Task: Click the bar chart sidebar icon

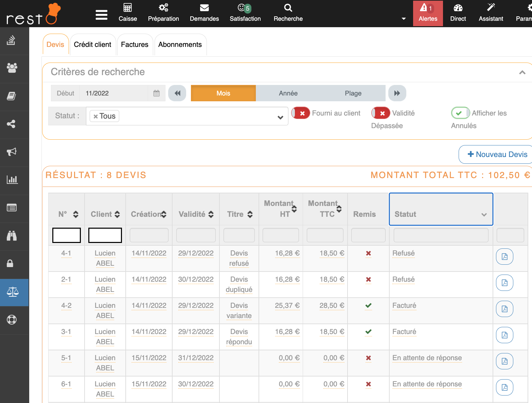Action: point(12,180)
